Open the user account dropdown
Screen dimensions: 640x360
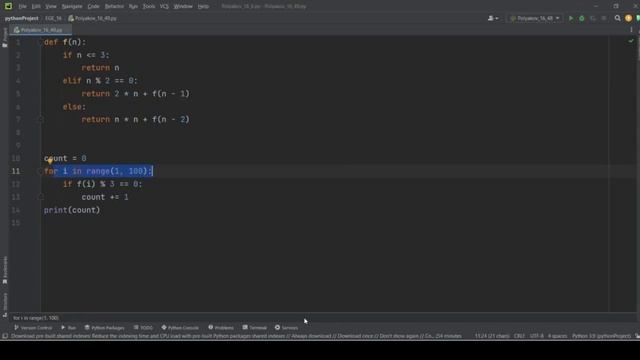tap(493, 18)
